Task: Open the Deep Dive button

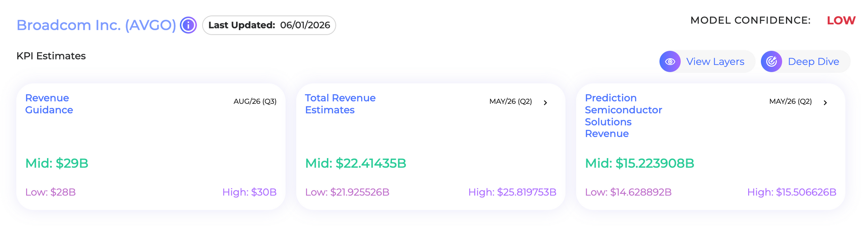Action: 805,61
